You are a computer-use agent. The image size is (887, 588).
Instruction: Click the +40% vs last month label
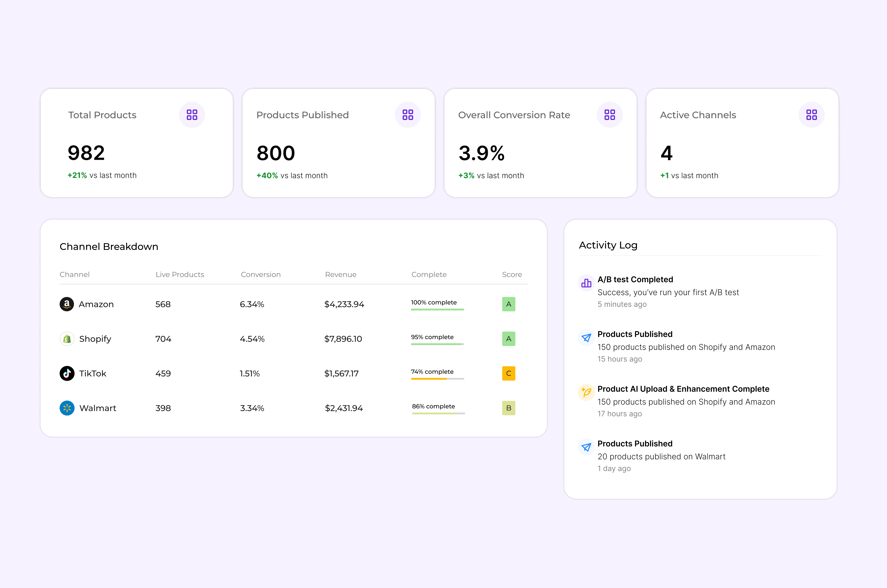point(292,175)
